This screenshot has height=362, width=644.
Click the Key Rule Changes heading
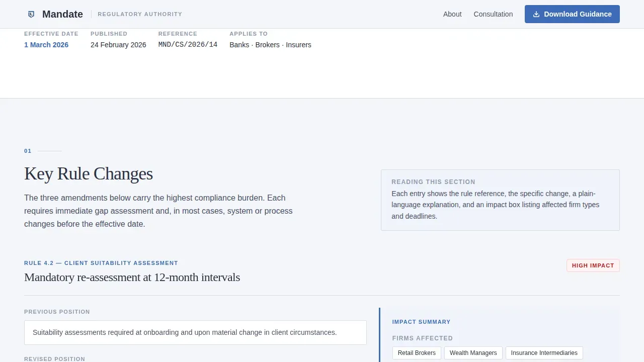[x=89, y=173]
